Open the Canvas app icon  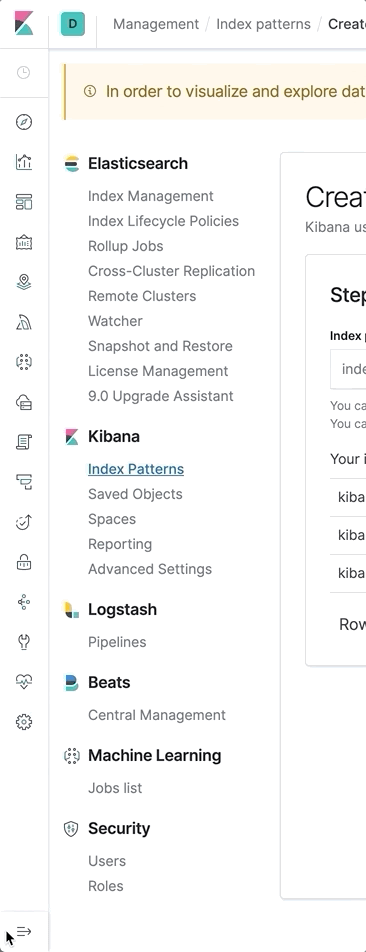[24, 242]
